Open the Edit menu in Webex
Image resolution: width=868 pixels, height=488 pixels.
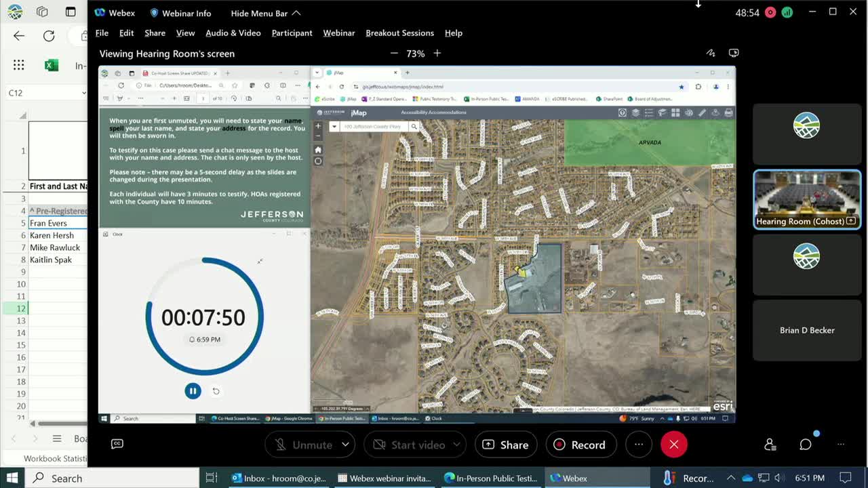tap(126, 33)
